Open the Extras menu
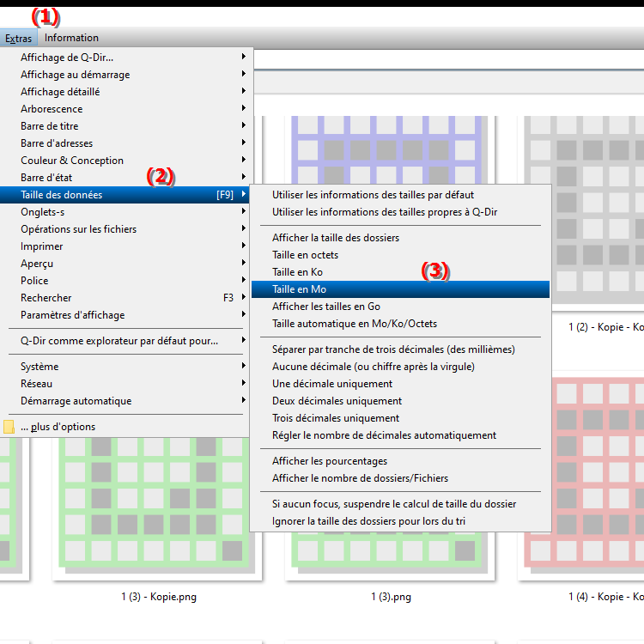This screenshot has height=644, width=644. (x=19, y=38)
